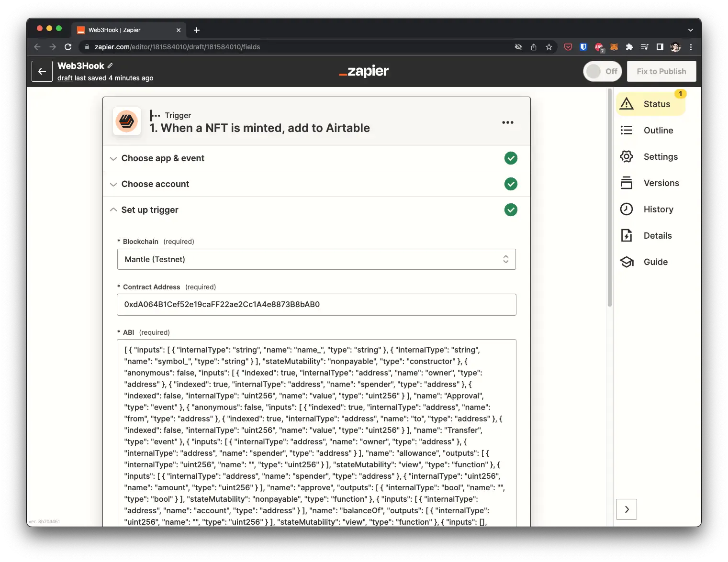Click the address bar URL
The image size is (728, 562).
pyautogui.click(x=177, y=47)
